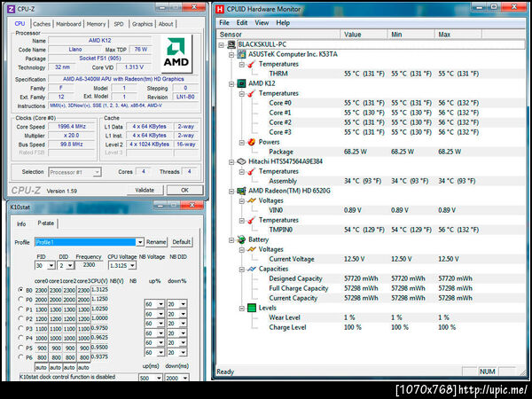Click the Validate button in CPU-Z
Screen dimensions: 532x399
pyautogui.click(x=145, y=190)
